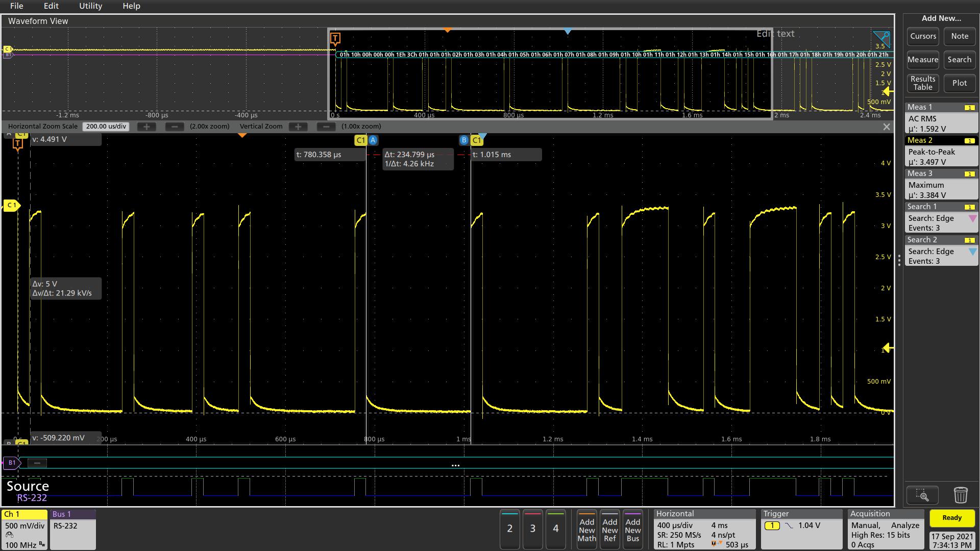This screenshot has width=980, height=551.
Task: Open the File menu
Action: click(16, 6)
